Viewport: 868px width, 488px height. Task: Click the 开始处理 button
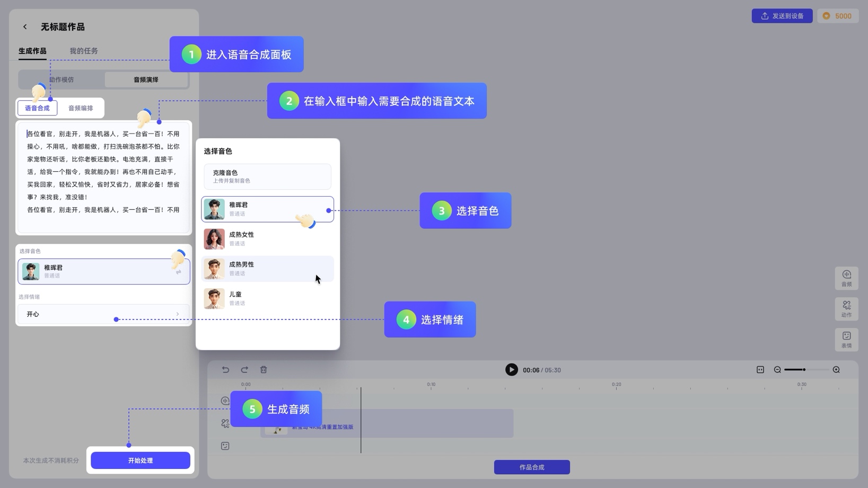coord(140,460)
